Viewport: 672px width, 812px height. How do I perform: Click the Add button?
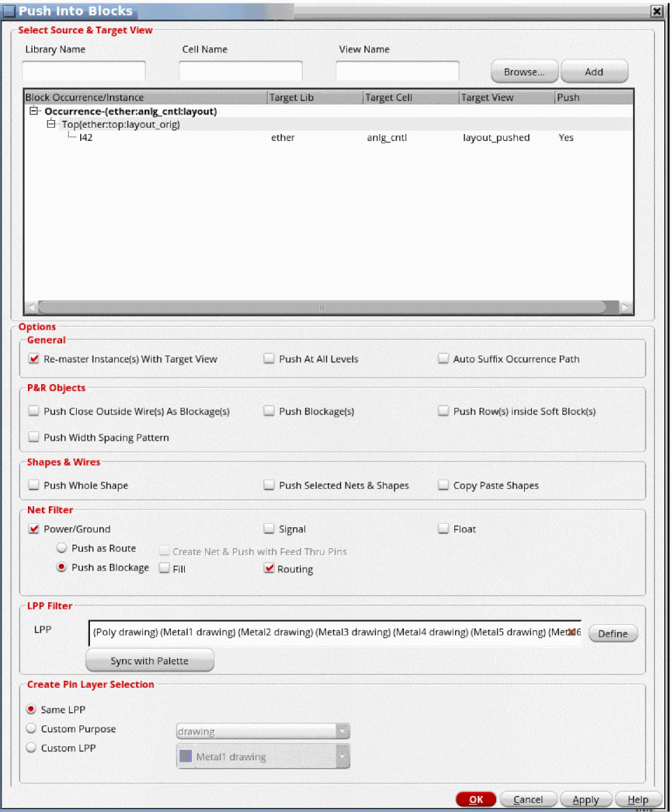coord(594,71)
